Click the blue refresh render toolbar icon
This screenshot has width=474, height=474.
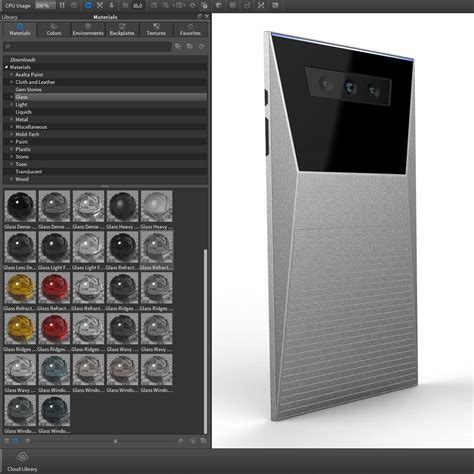pyautogui.click(x=88, y=5)
